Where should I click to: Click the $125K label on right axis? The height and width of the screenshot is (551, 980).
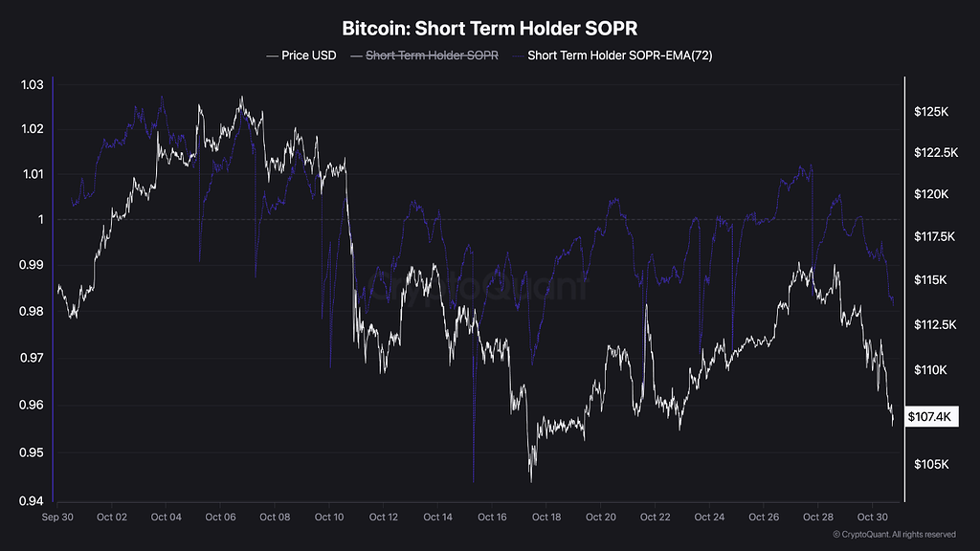[931, 112]
